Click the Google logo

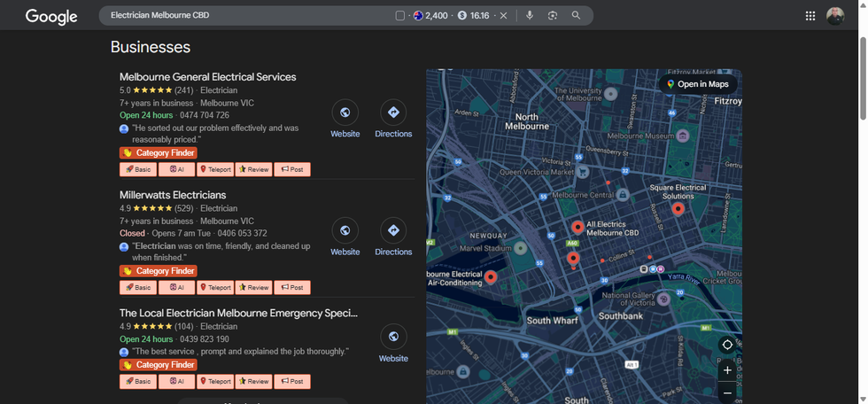pyautogui.click(x=51, y=16)
